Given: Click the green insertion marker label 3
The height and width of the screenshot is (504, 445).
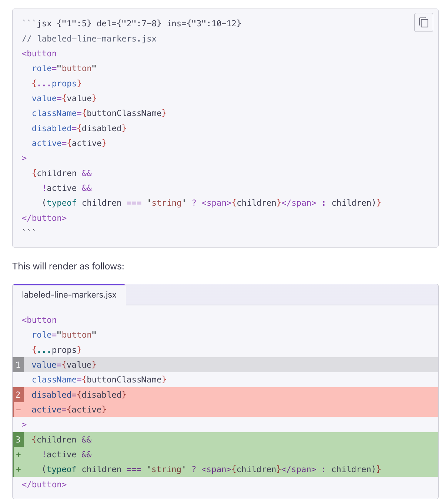Looking at the screenshot, I should tap(18, 440).
